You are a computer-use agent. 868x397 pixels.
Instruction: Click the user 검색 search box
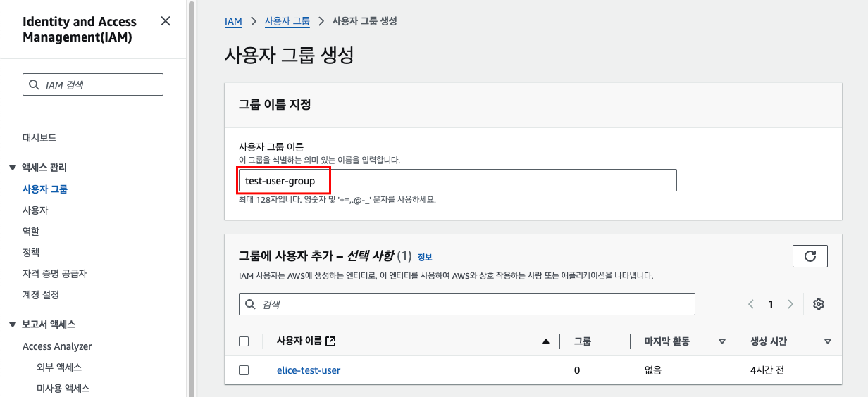[x=467, y=304]
